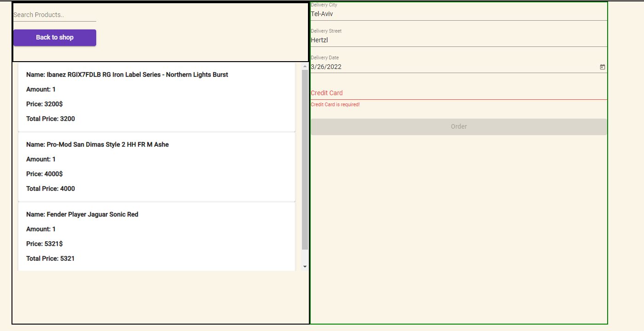
Task: Click the scrollbar down arrow on product list
Action: (x=304, y=266)
